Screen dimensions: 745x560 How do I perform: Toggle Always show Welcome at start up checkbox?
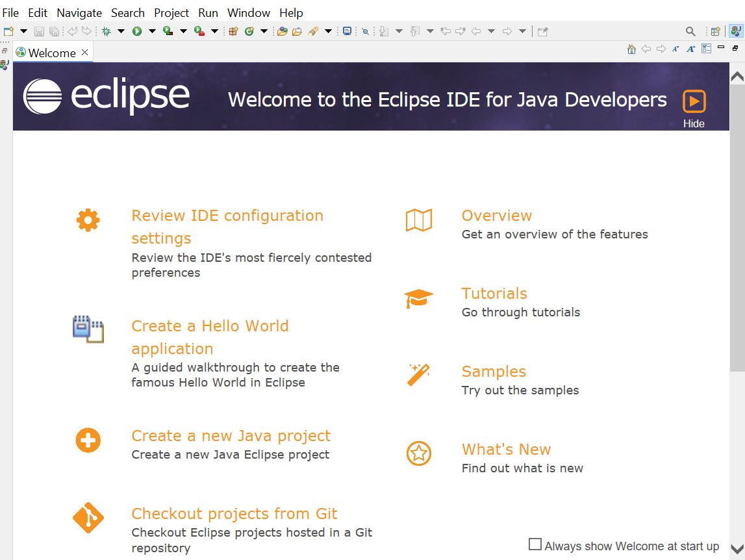(535, 544)
